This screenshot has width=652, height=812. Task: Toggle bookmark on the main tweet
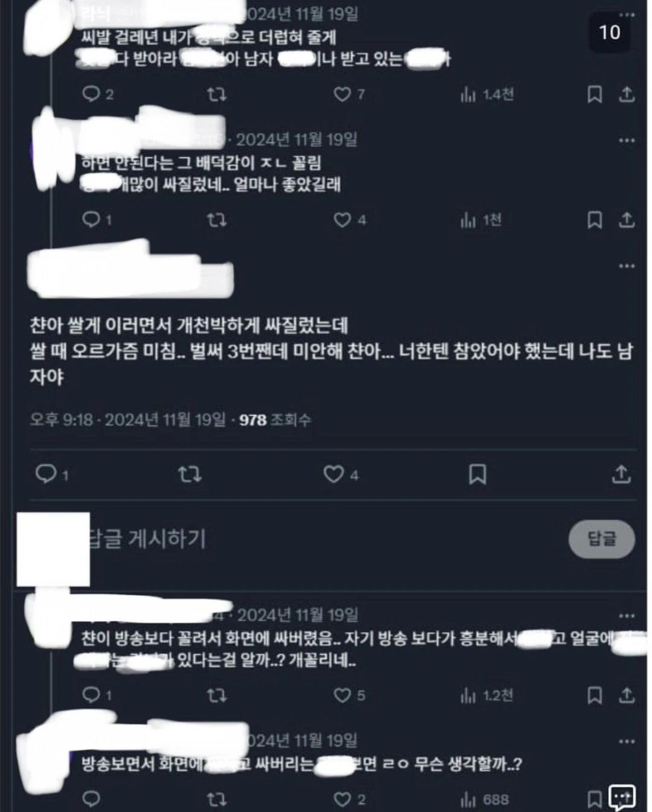click(478, 475)
